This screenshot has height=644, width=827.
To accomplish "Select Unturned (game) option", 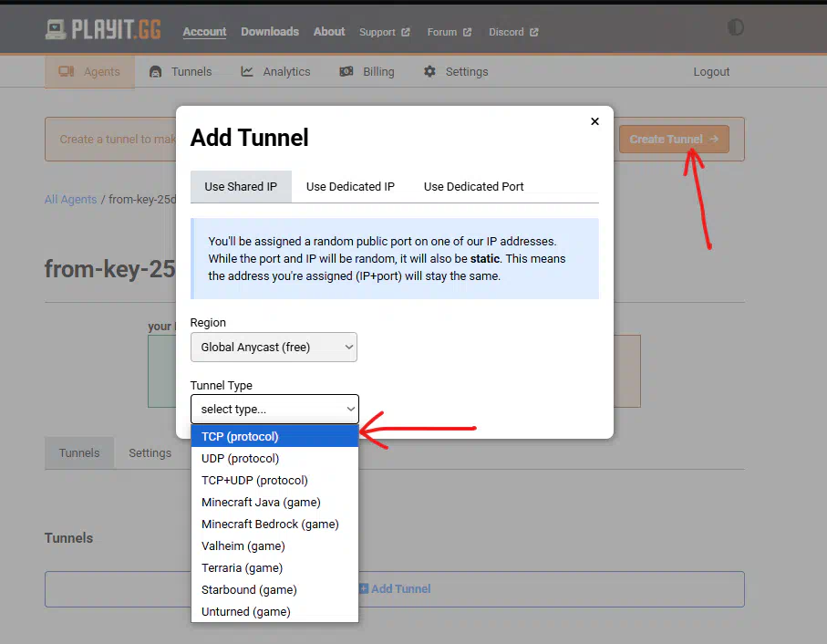I will [x=274, y=612].
